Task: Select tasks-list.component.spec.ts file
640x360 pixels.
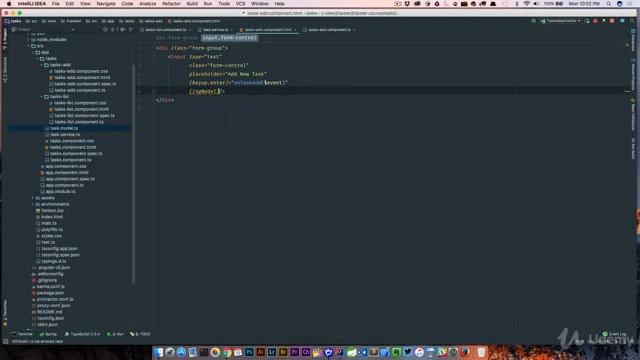Action: [84, 116]
